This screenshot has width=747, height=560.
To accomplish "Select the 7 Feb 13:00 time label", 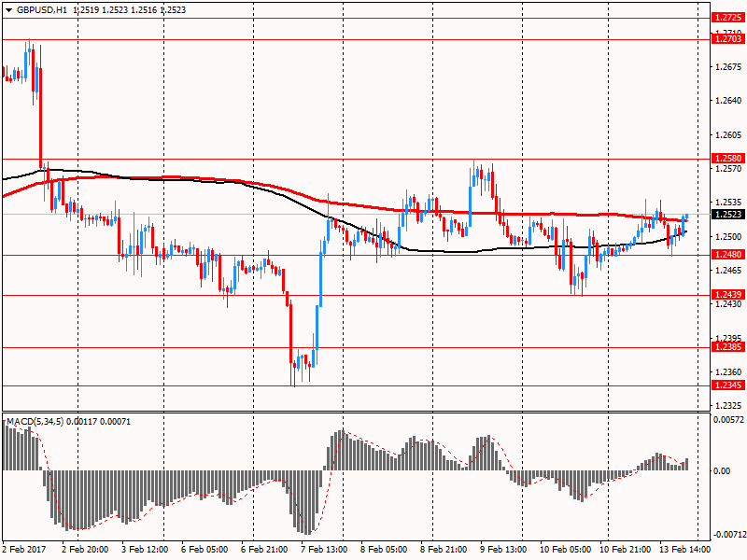I will (324, 551).
